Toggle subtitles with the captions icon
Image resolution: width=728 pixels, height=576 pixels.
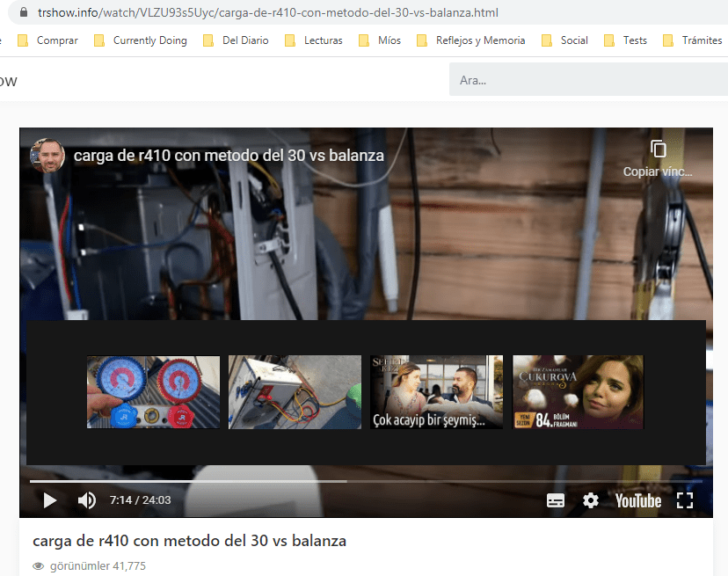click(556, 500)
